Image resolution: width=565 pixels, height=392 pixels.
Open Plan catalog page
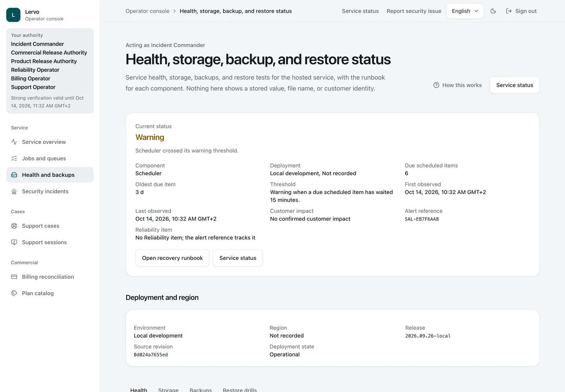pyautogui.click(x=50, y=293)
